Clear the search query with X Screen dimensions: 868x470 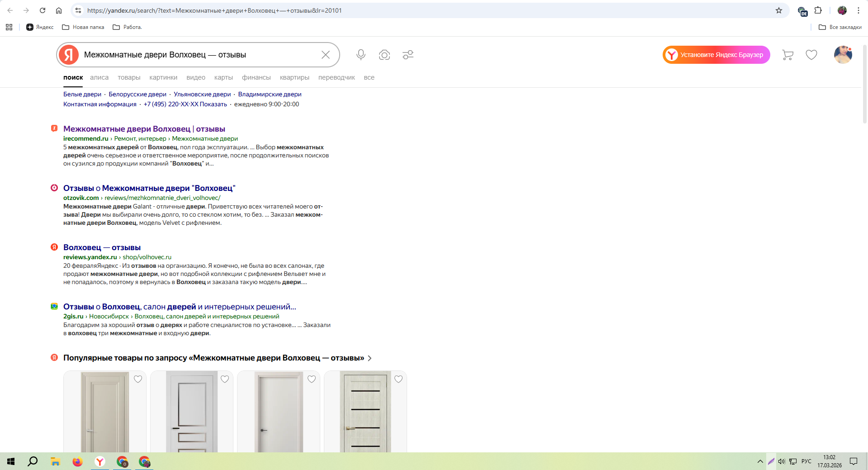325,55
